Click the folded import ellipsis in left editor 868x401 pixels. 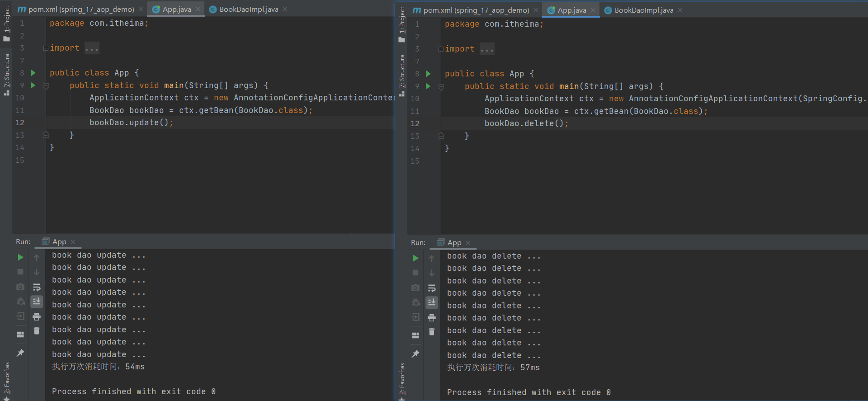click(92, 48)
